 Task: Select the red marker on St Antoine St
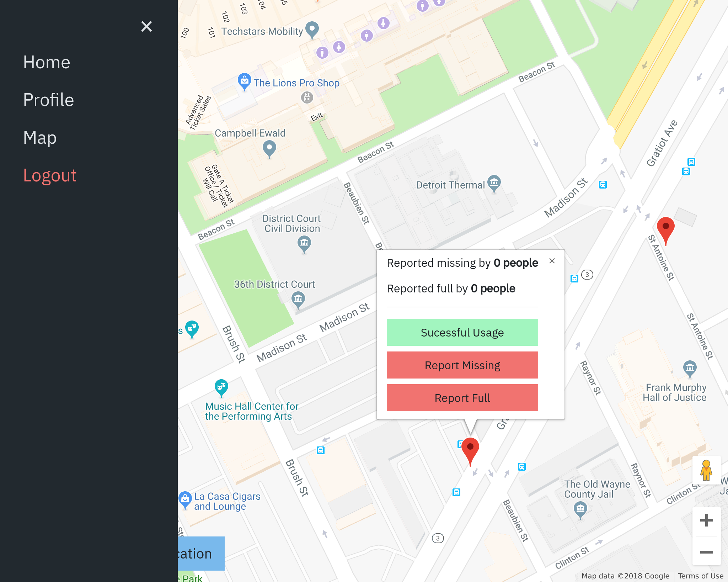click(x=665, y=229)
